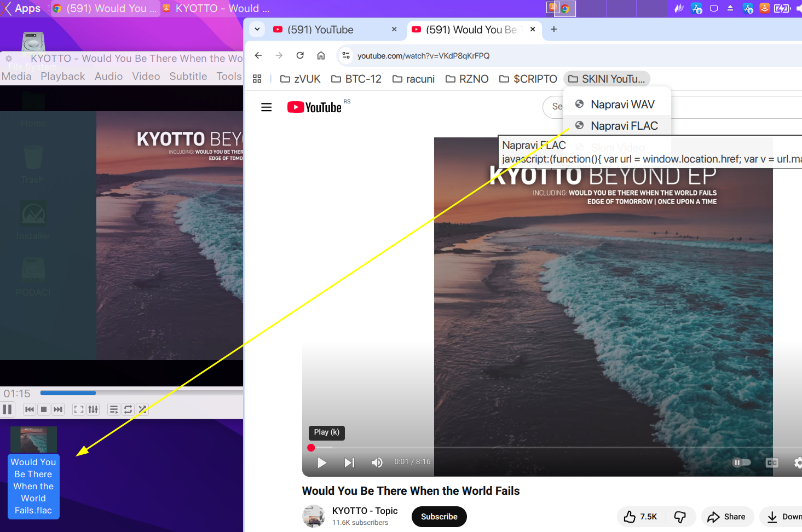The height and width of the screenshot is (532, 802).
Task: Open the VLC Tools menu
Action: point(229,76)
